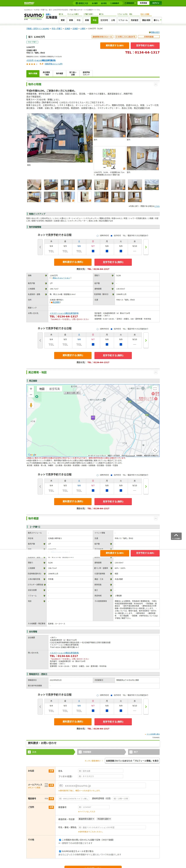Click purple property marker on map
Image resolution: width=186 pixels, height=868 pixels.
93,418
